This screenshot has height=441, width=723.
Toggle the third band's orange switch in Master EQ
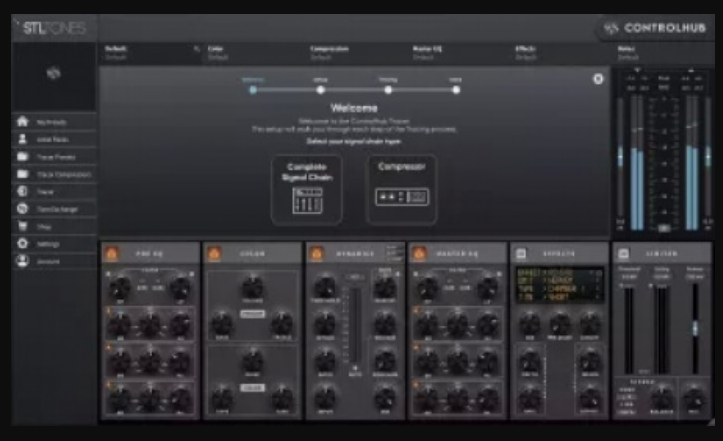[416, 384]
